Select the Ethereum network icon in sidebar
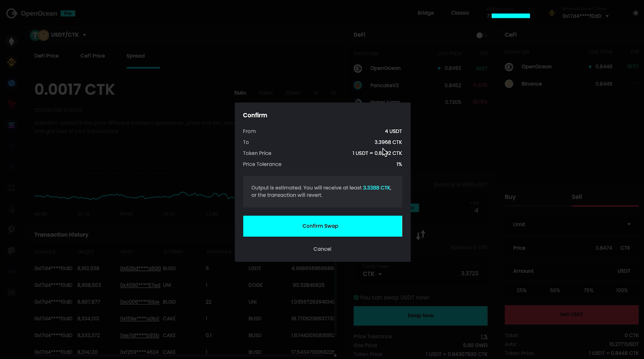 [11, 42]
